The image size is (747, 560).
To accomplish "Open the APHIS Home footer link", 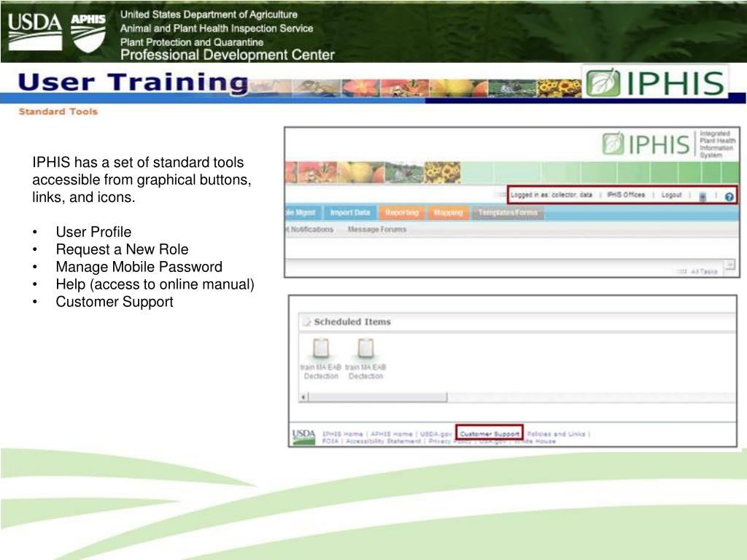I will pyautogui.click(x=392, y=434).
